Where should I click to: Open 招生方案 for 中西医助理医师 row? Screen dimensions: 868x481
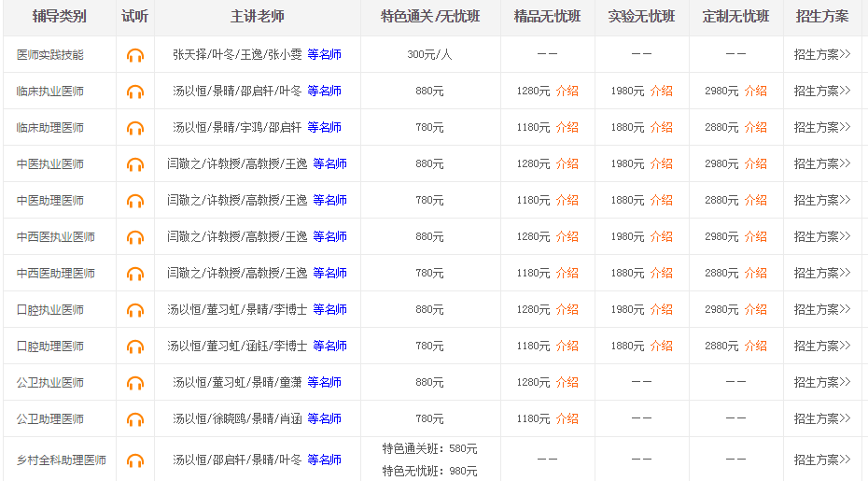click(821, 273)
